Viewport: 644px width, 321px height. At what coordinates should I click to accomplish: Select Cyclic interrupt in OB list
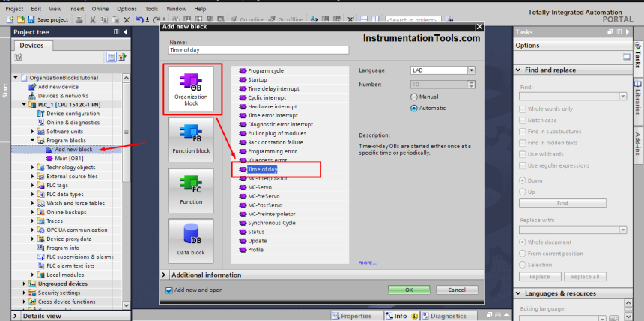coord(267,98)
